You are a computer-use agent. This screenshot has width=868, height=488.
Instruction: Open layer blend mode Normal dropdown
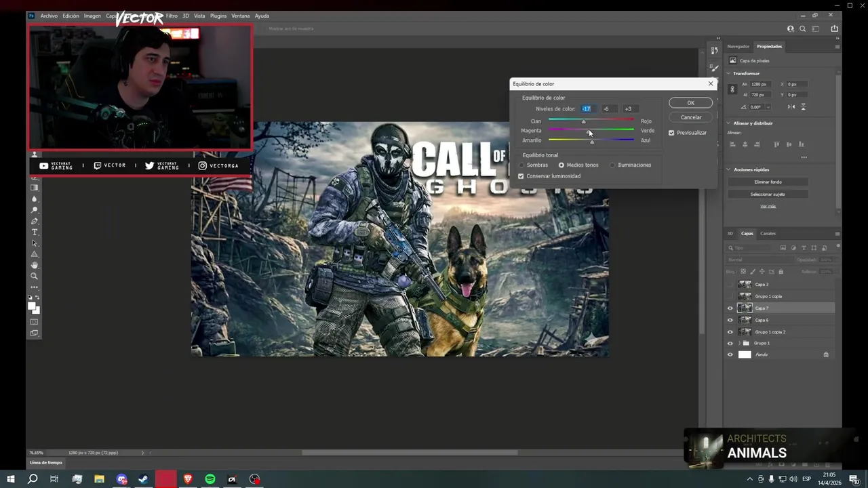pos(759,260)
